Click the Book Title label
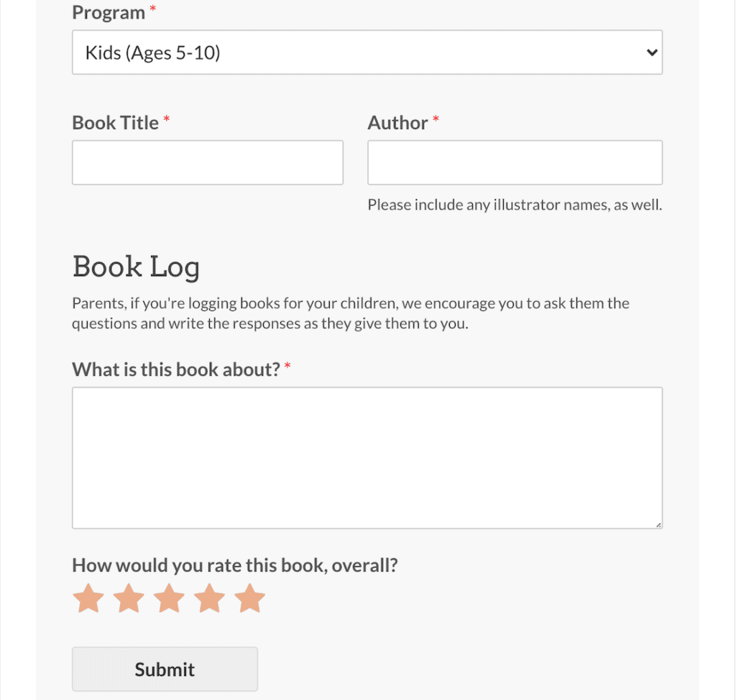736x700 pixels. click(x=115, y=123)
